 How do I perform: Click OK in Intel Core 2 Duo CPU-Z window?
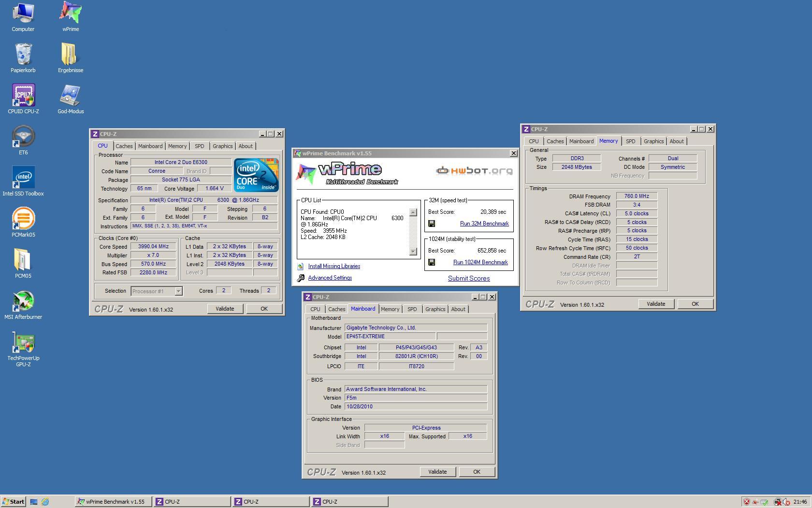tap(264, 309)
